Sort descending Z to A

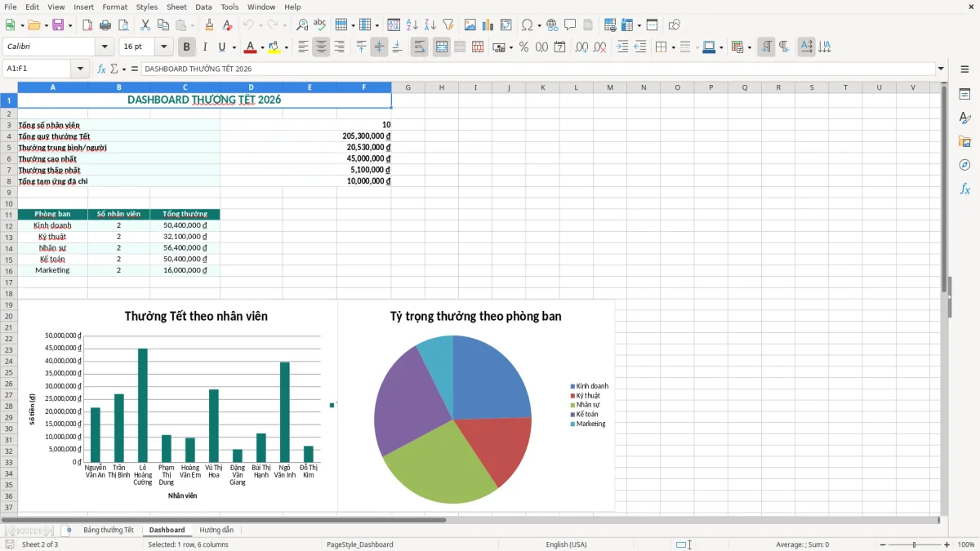point(430,25)
